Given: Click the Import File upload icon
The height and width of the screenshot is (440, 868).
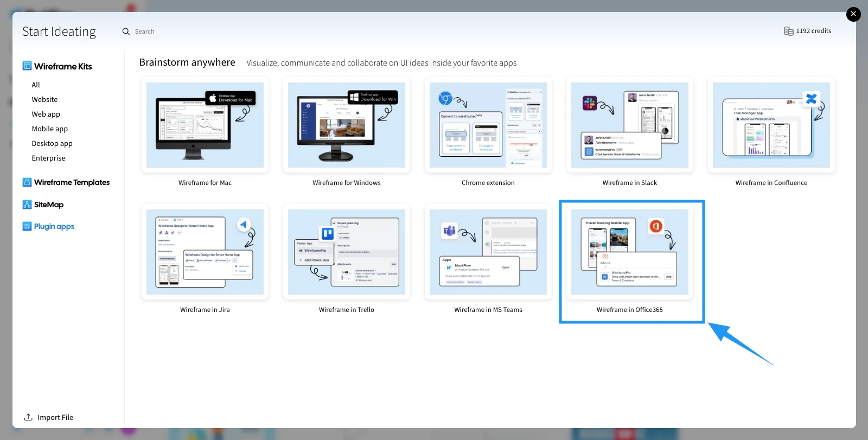Looking at the screenshot, I should point(28,417).
